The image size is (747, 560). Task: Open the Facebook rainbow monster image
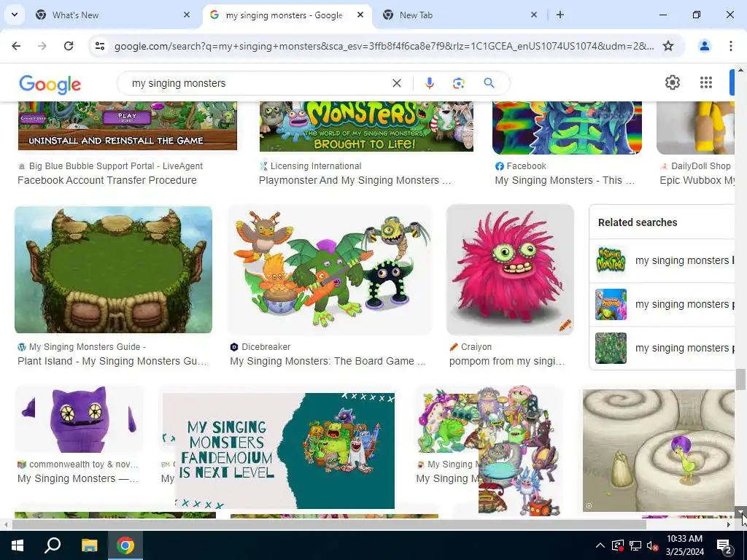point(567,128)
